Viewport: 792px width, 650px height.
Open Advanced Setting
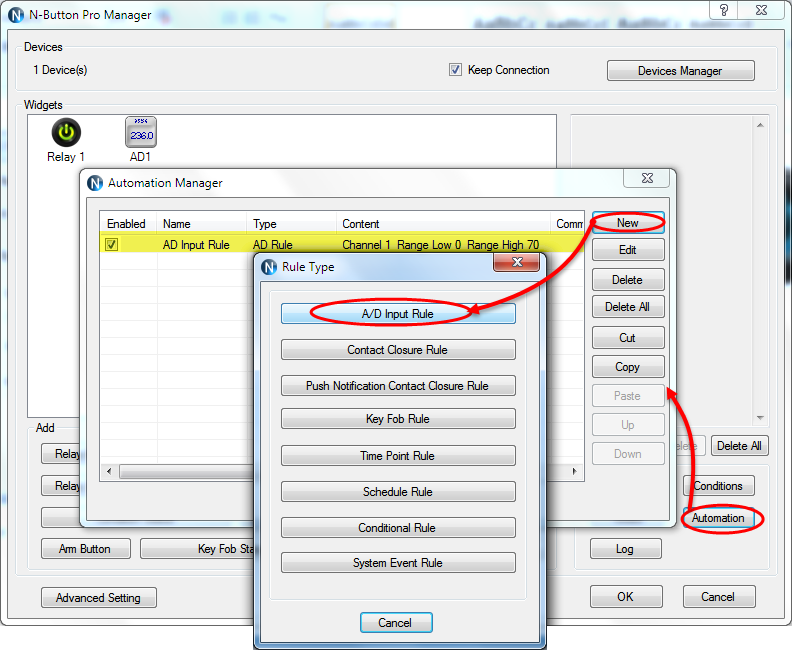pyautogui.click(x=98, y=598)
